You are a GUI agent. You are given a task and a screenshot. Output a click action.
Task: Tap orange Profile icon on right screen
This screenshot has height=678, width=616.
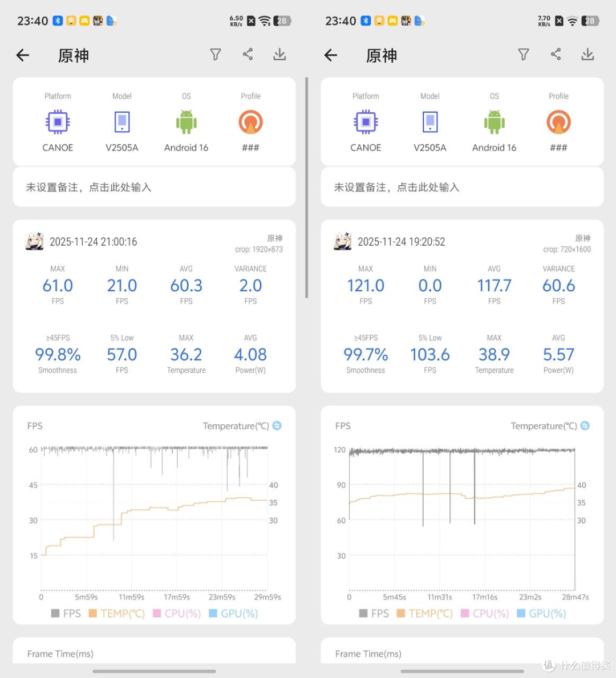tap(558, 122)
